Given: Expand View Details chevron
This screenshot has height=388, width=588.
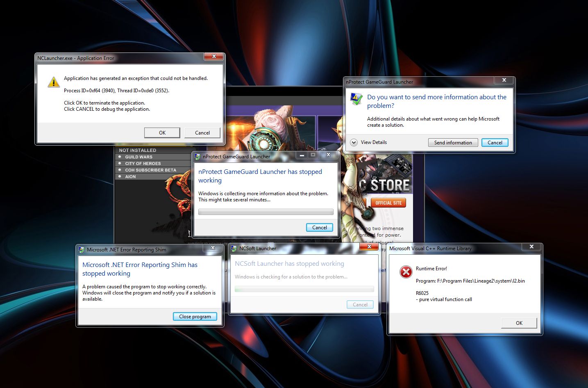Looking at the screenshot, I should point(354,142).
